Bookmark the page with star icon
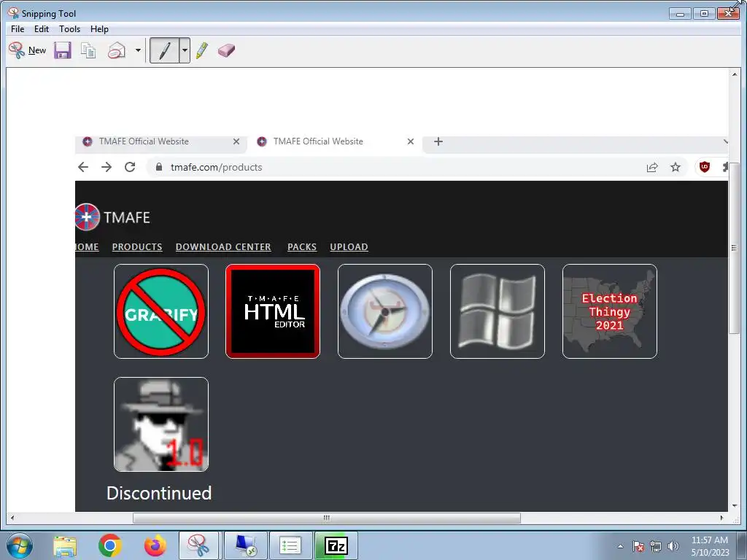 tap(676, 167)
